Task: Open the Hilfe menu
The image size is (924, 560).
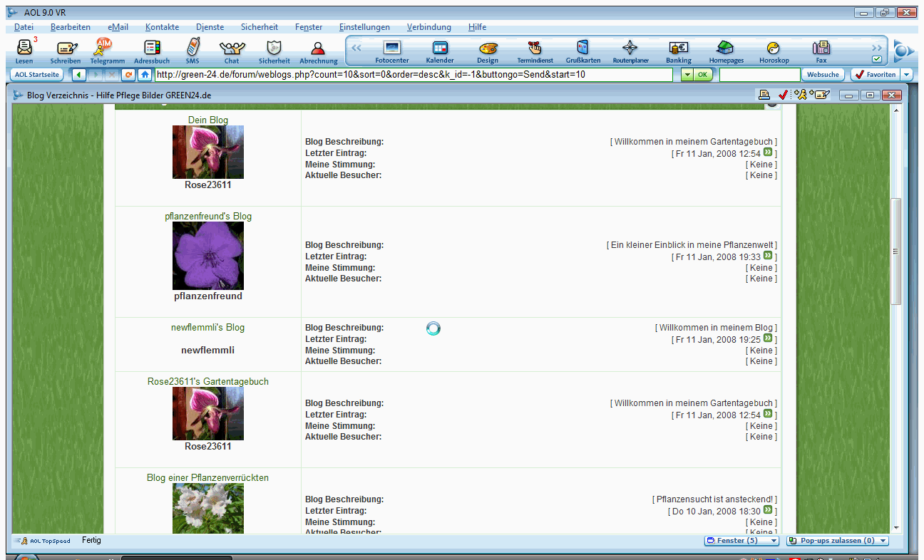Action: tap(478, 27)
